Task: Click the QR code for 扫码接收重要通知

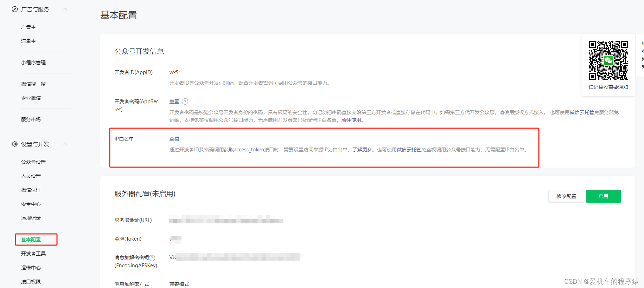Action: (x=608, y=60)
